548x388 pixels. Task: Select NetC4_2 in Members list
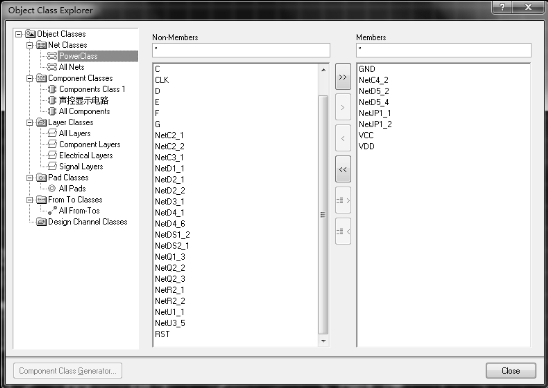[x=373, y=80]
